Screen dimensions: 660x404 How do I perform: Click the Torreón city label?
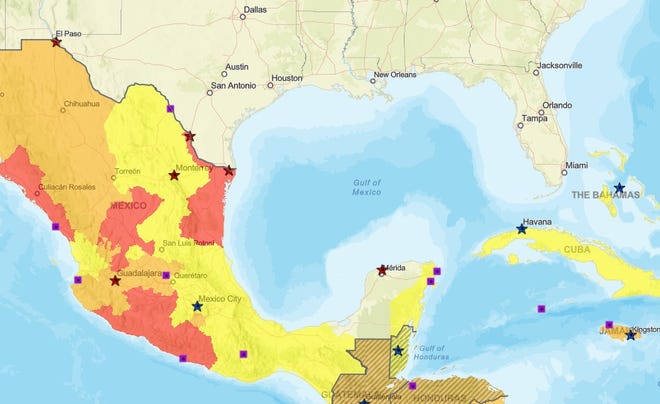(x=128, y=171)
